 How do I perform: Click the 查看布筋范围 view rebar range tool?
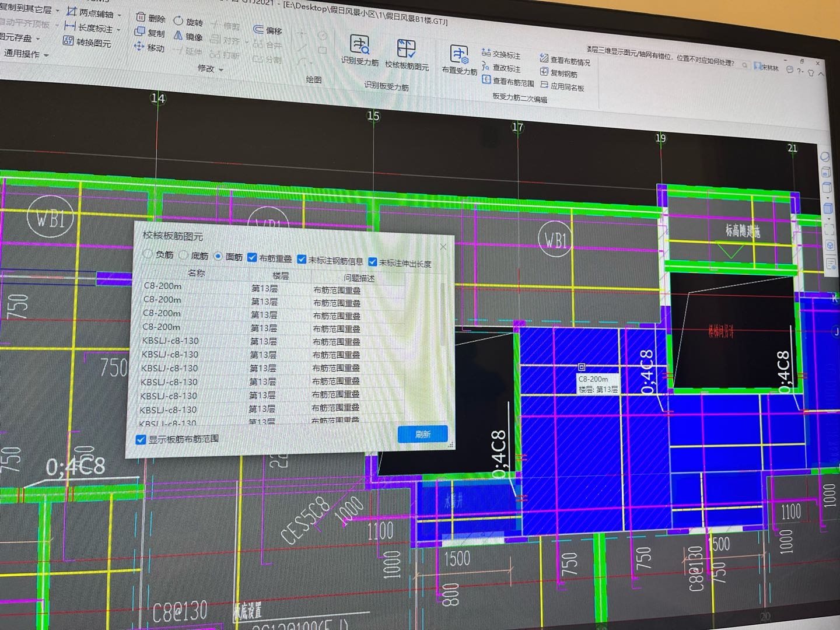pyautogui.click(x=508, y=81)
